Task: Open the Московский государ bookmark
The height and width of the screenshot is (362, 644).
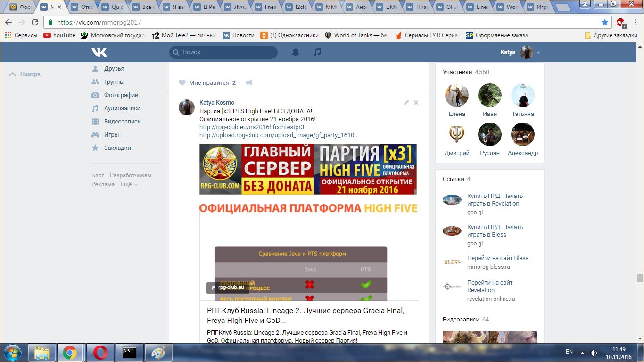Action: click(113, 35)
